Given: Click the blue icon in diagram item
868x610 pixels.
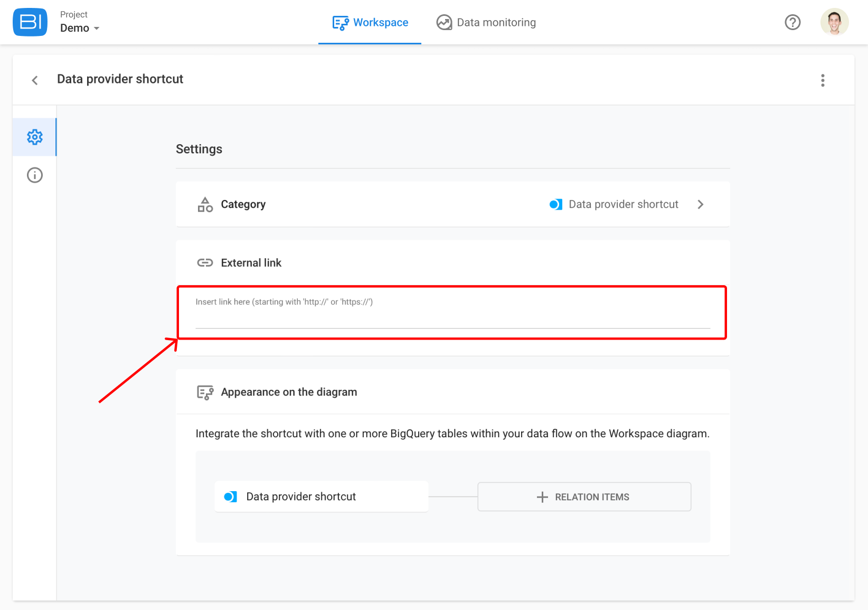Looking at the screenshot, I should (230, 496).
